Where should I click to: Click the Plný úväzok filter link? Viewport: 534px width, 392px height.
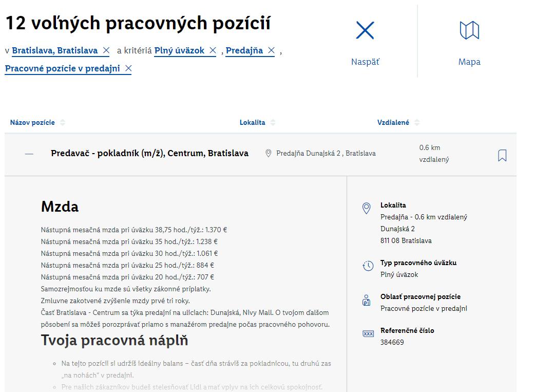(179, 50)
